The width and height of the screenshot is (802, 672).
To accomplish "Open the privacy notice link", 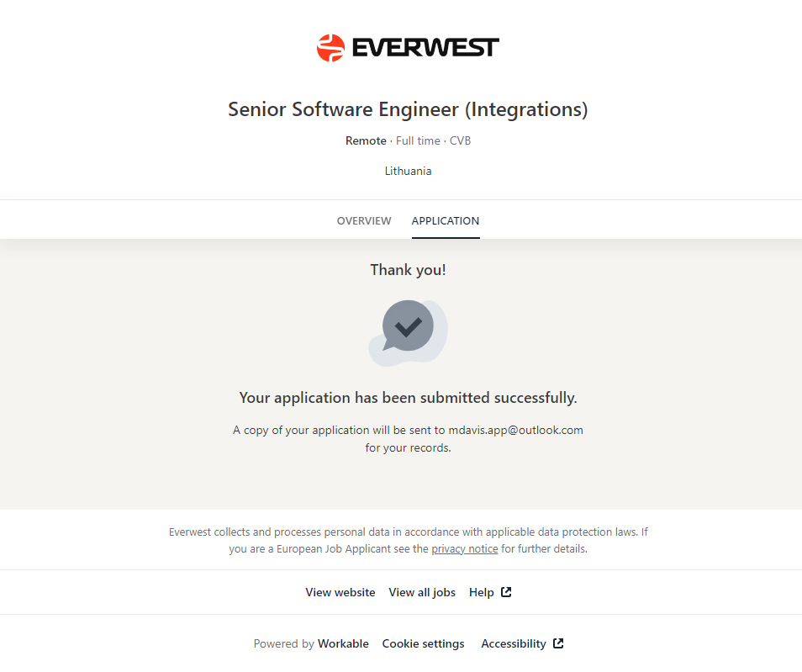I will tap(465, 549).
